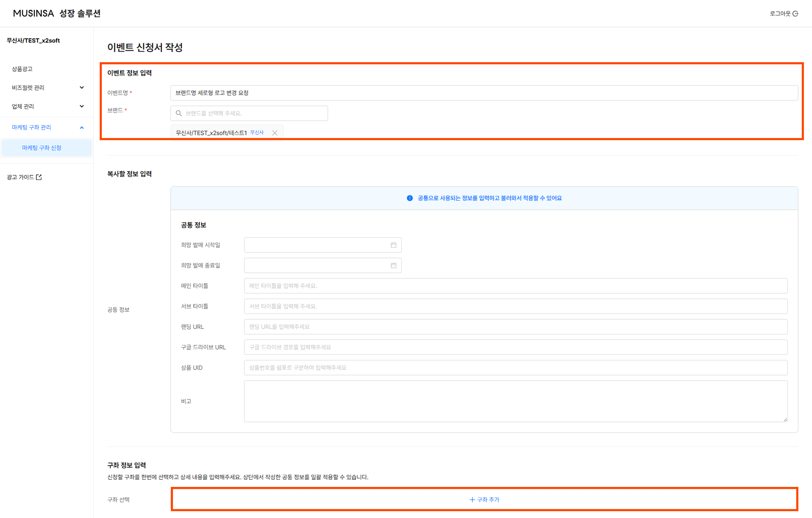Click the 상품 UID input field
Image resolution: width=812 pixels, height=518 pixels.
point(515,368)
